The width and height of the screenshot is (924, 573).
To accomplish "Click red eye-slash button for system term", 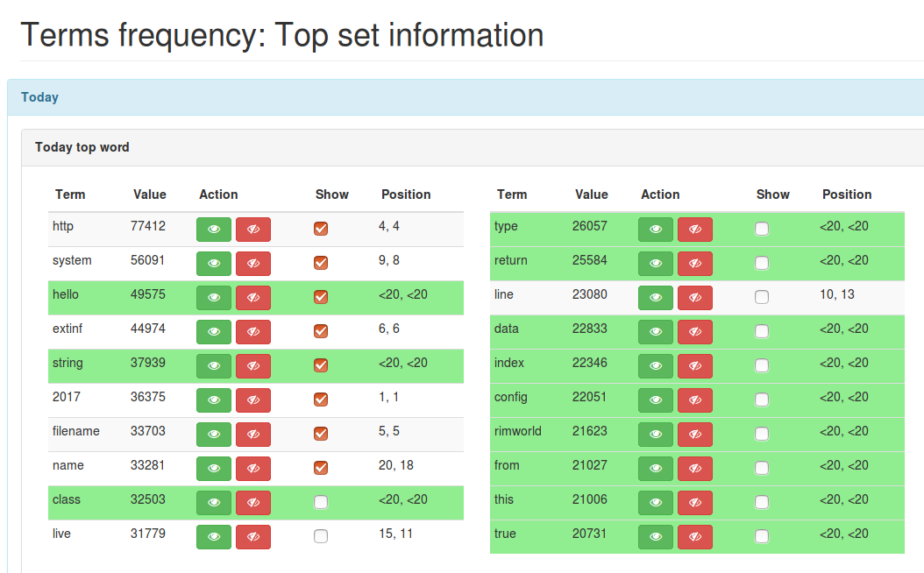I will (x=253, y=264).
